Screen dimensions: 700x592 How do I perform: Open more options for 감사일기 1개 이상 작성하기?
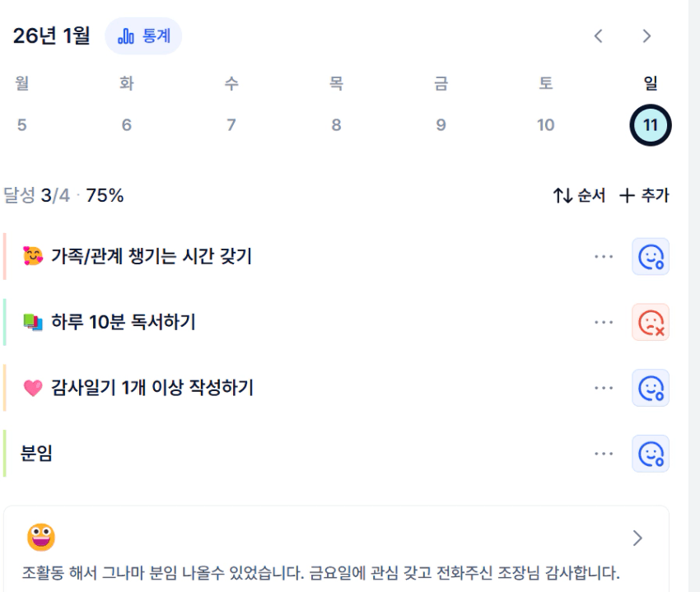[x=604, y=388]
